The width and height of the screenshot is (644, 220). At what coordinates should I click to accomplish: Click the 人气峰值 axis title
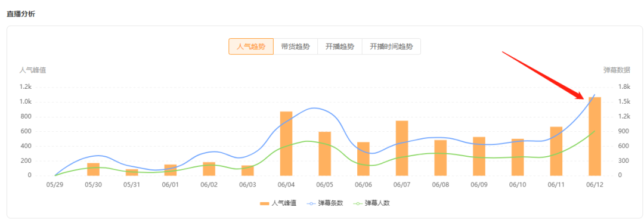pos(33,70)
